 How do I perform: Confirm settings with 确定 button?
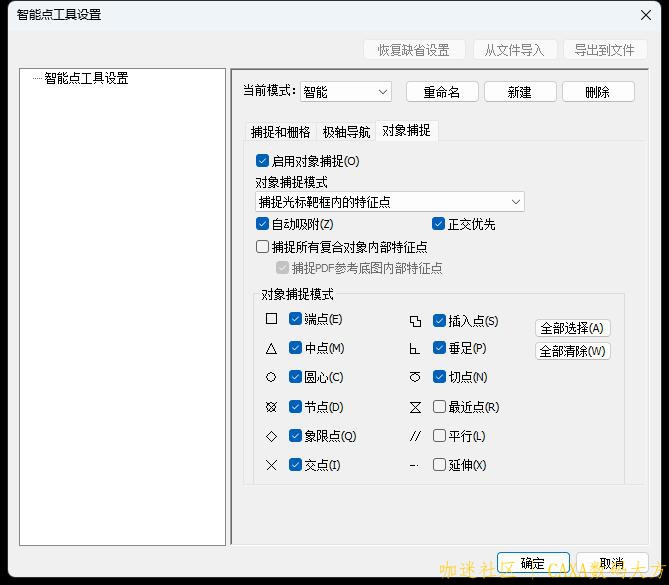(533, 563)
